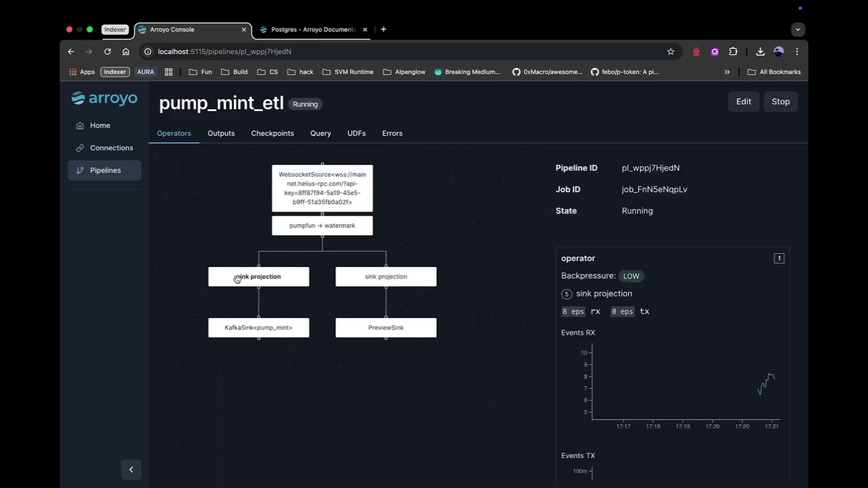This screenshot has height=488, width=868.
Task: Switch to the Checkpoints tab
Action: tap(273, 134)
